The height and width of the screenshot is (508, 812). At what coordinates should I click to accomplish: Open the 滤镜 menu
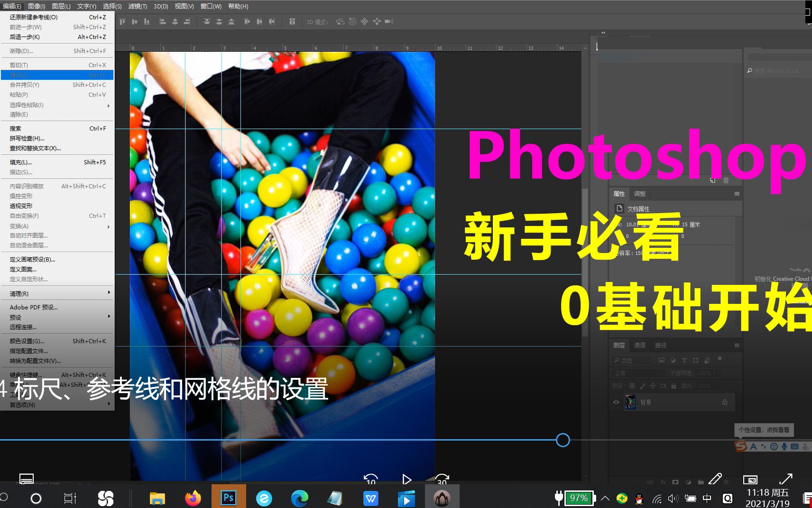tap(138, 6)
